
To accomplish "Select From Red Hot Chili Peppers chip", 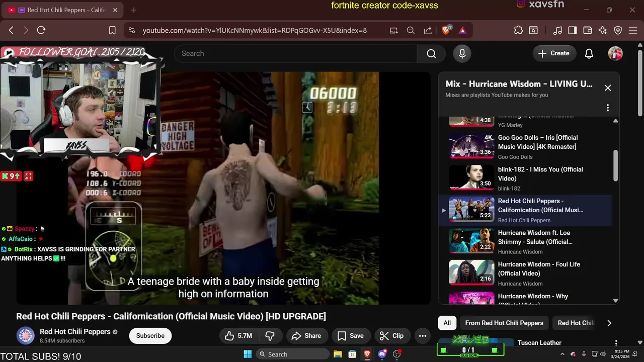I will pyautogui.click(x=504, y=323).
